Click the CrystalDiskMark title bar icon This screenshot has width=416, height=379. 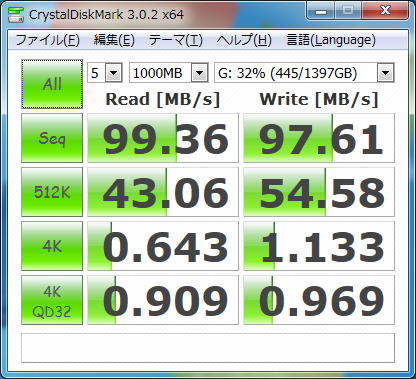[x=16, y=14]
